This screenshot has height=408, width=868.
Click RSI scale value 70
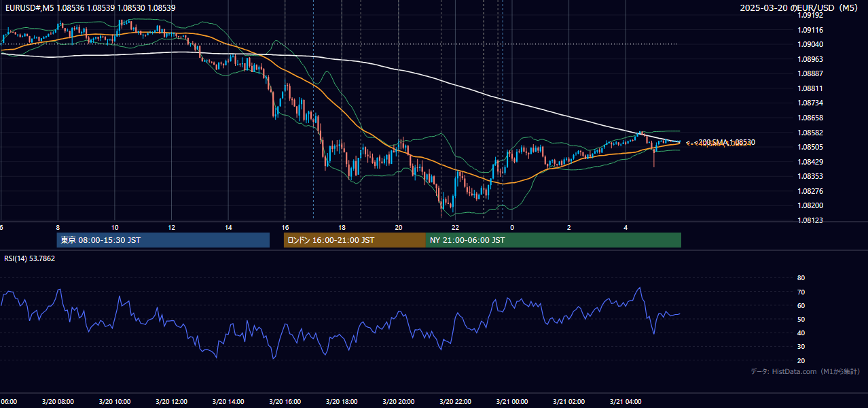(x=801, y=292)
